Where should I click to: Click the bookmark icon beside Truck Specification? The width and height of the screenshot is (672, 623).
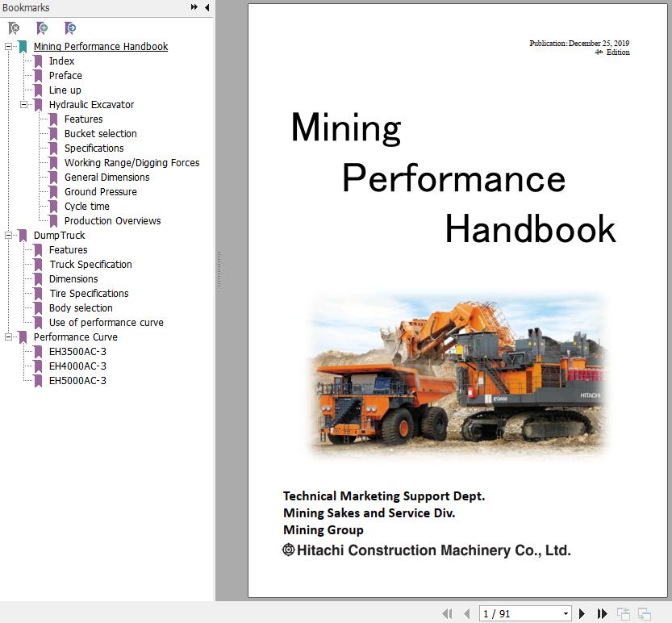(38, 265)
